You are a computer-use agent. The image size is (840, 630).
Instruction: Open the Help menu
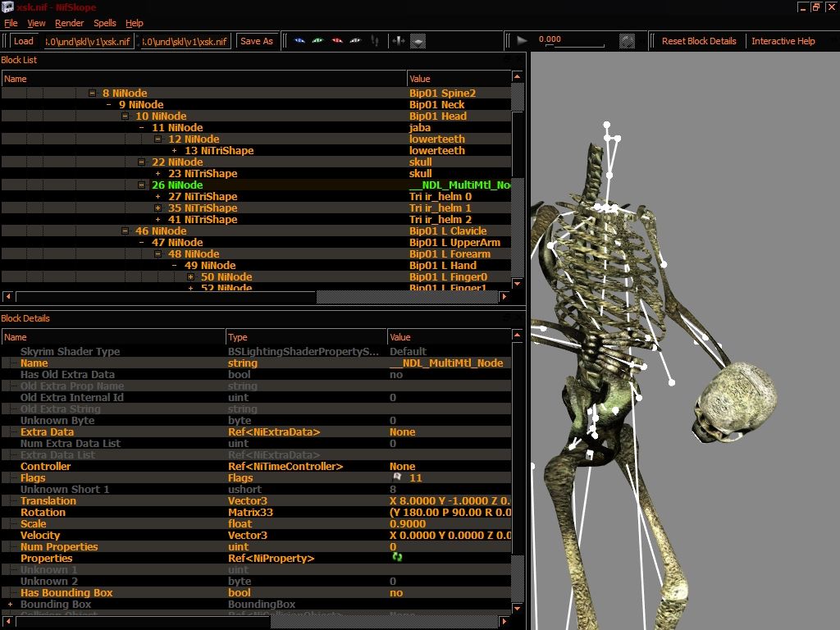click(x=134, y=23)
